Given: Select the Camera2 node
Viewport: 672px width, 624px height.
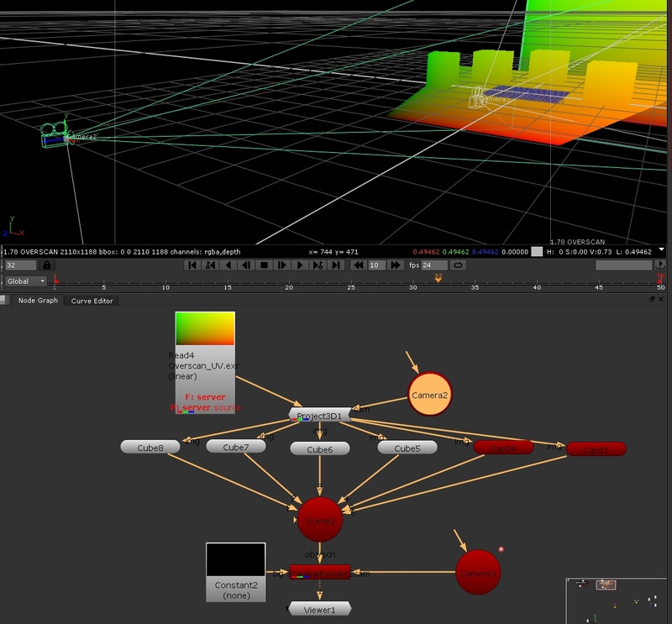Looking at the screenshot, I should click(429, 395).
